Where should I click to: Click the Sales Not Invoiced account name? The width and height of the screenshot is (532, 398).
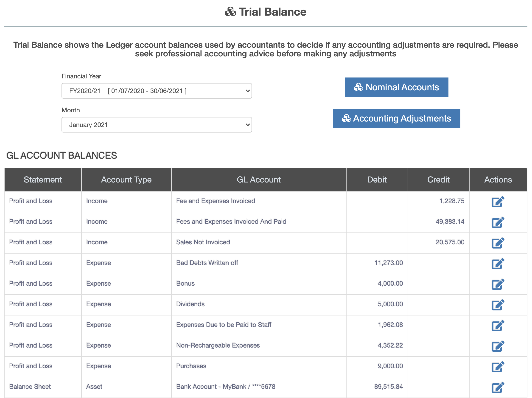point(203,242)
